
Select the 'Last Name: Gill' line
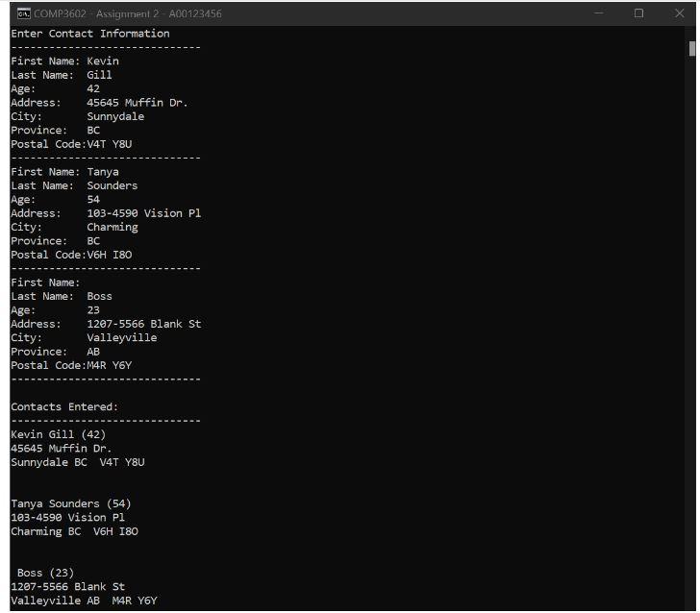pos(62,75)
